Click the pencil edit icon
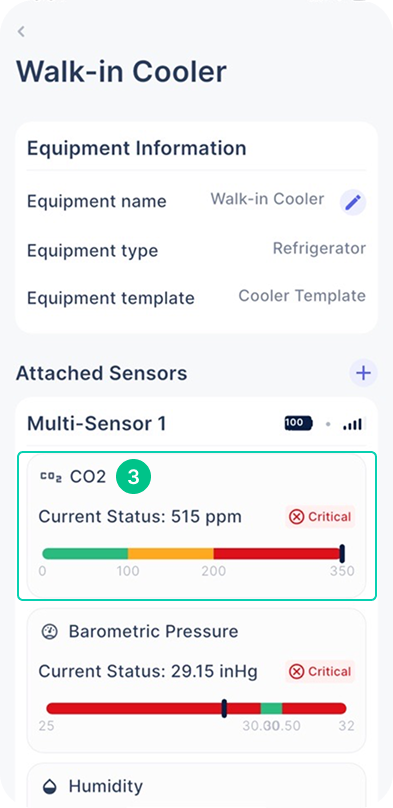This screenshot has width=393, height=808. [353, 202]
